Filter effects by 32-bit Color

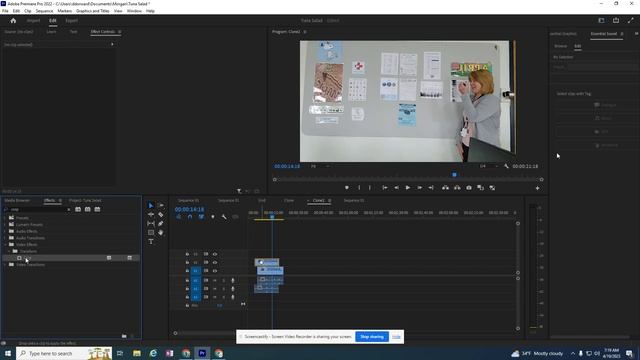coord(87,209)
